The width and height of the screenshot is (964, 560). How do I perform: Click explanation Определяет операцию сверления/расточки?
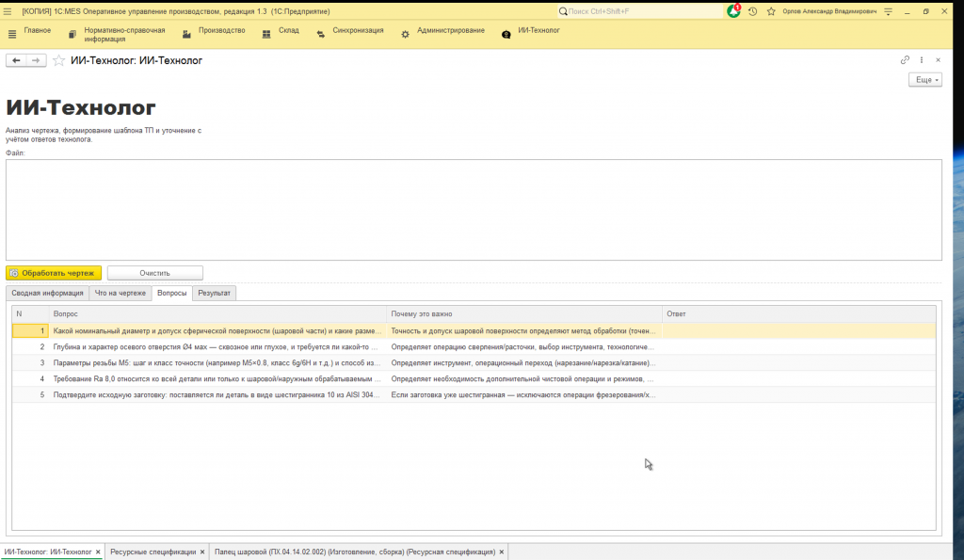pos(523,346)
